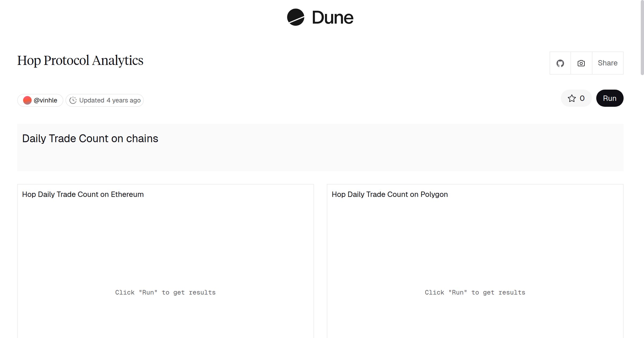The image size is (644, 338).
Task: Click the clock icon near Updated
Action: coord(73,100)
